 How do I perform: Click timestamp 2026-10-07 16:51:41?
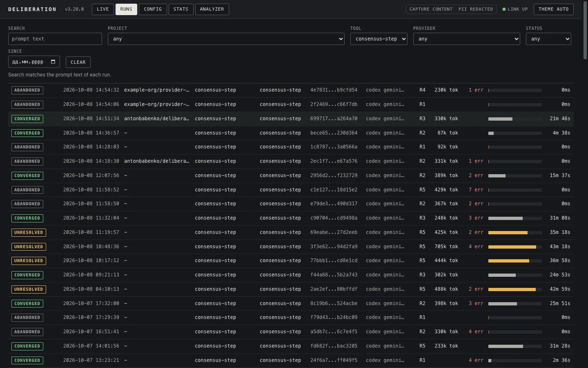click(x=91, y=332)
